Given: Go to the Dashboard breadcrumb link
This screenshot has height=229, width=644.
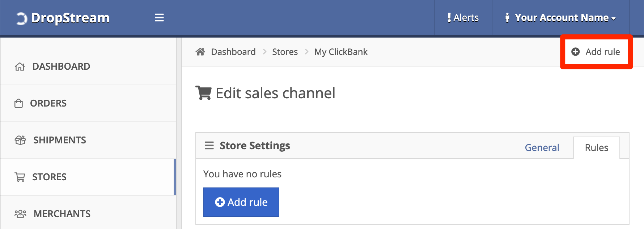Looking at the screenshot, I should 233,52.
